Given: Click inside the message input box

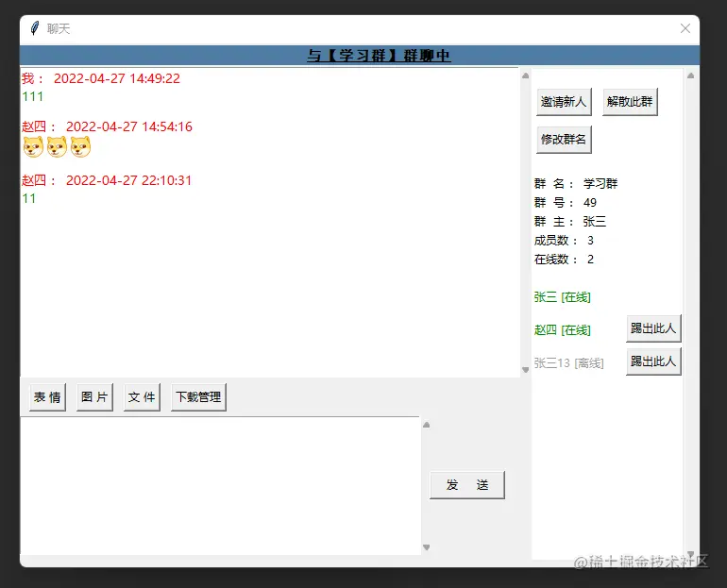Looking at the screenshot, I should click(220, 486).
